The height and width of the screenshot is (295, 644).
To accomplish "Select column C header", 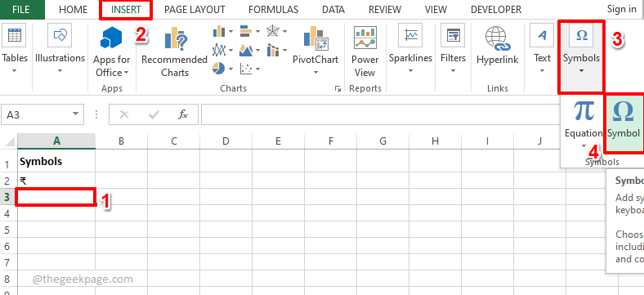I will pyautogui.click(x=174, y=141).
